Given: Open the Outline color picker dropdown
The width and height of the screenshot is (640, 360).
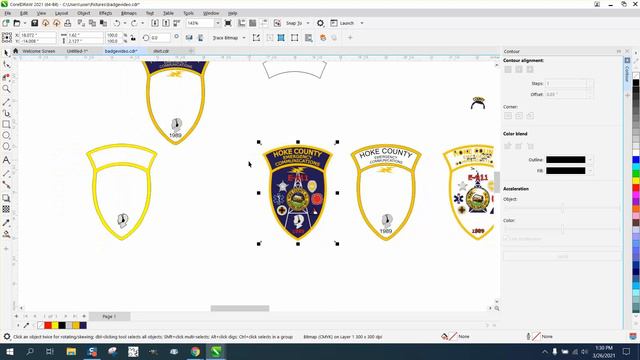Looking at the screenshot, I should coord(590,160).
